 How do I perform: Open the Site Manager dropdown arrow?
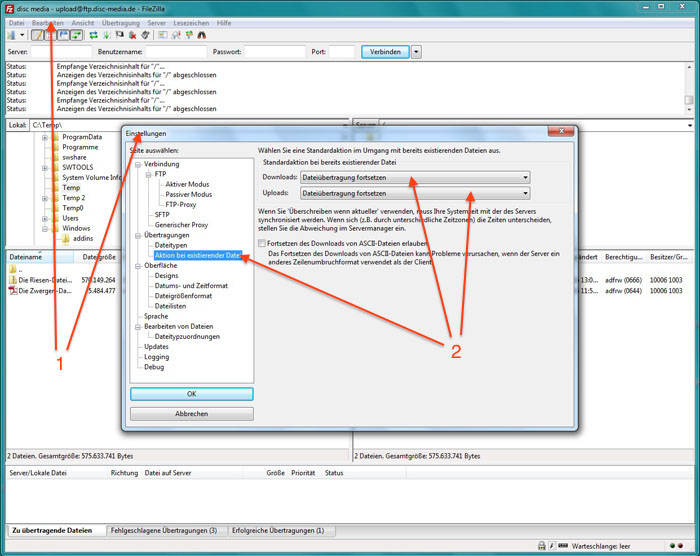point(21,35)
